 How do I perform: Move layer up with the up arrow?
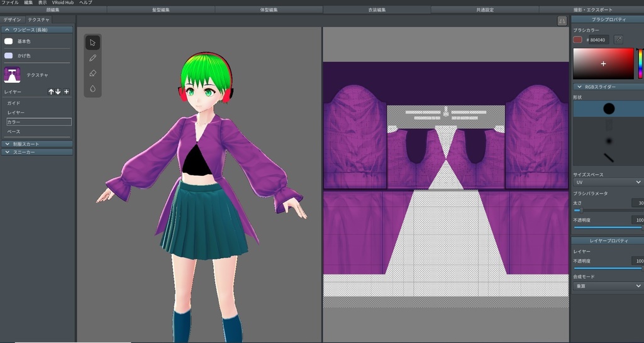(x=52, y=92)
